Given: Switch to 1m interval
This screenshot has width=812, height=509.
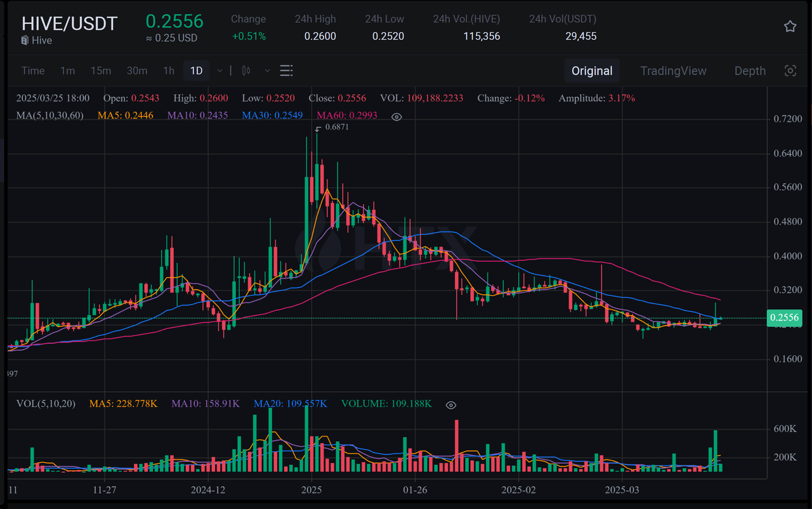Looking at the screenshot, I should pyautogui.click(x=67, y=70).
